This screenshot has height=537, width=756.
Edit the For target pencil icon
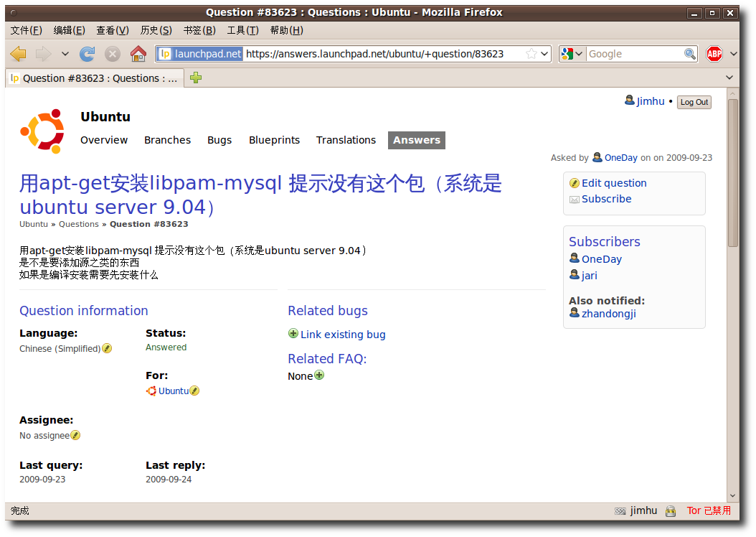click(x=194, y=391)
